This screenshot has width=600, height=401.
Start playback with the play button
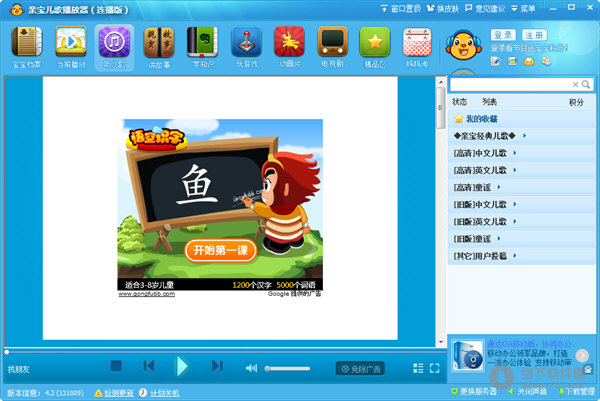click(182, 366)
